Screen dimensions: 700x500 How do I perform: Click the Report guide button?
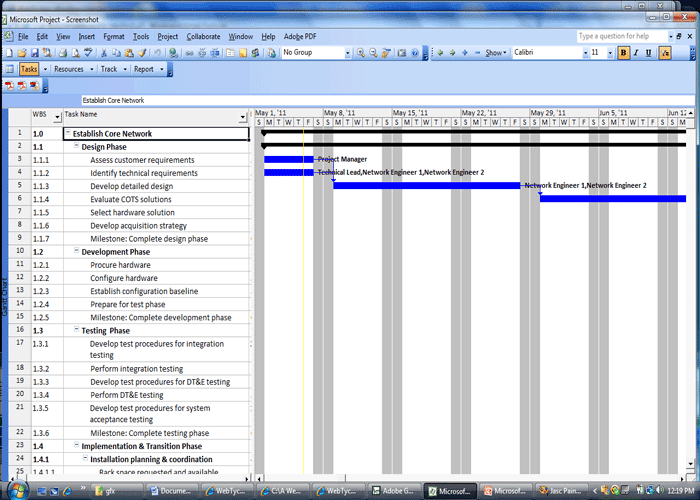pyautogui.click(x=144, y=69)
